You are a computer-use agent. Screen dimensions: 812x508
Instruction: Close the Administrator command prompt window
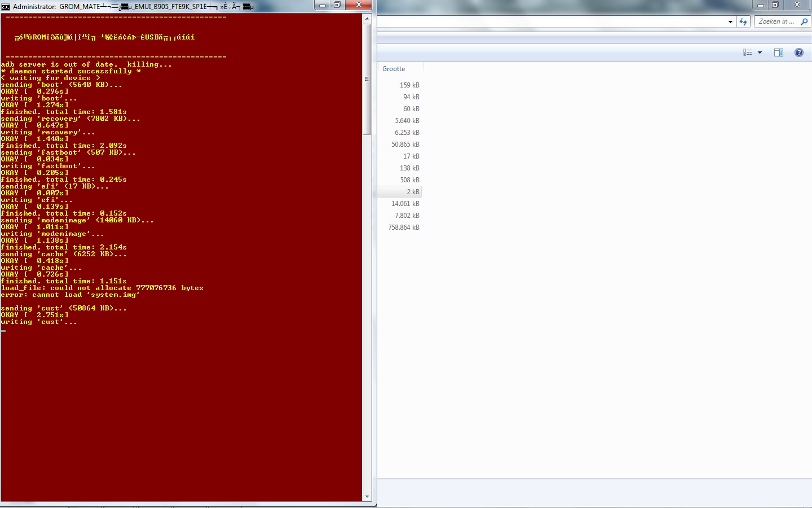tap(359, 6)
